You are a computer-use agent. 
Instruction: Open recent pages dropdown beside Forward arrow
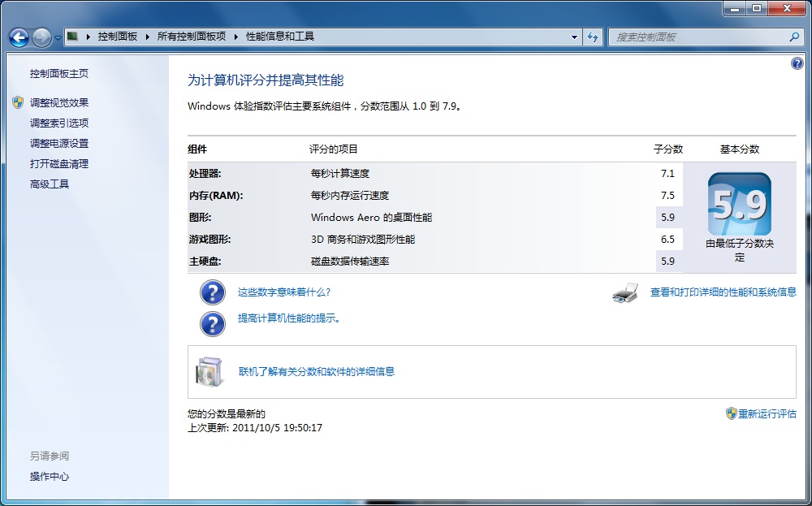58,38
